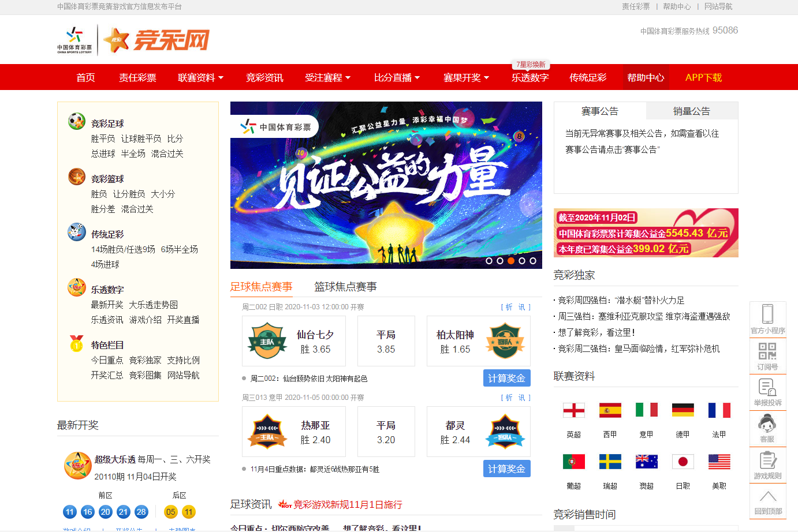Open 责任彩票 in red navigation bar

tap(137, 77)
